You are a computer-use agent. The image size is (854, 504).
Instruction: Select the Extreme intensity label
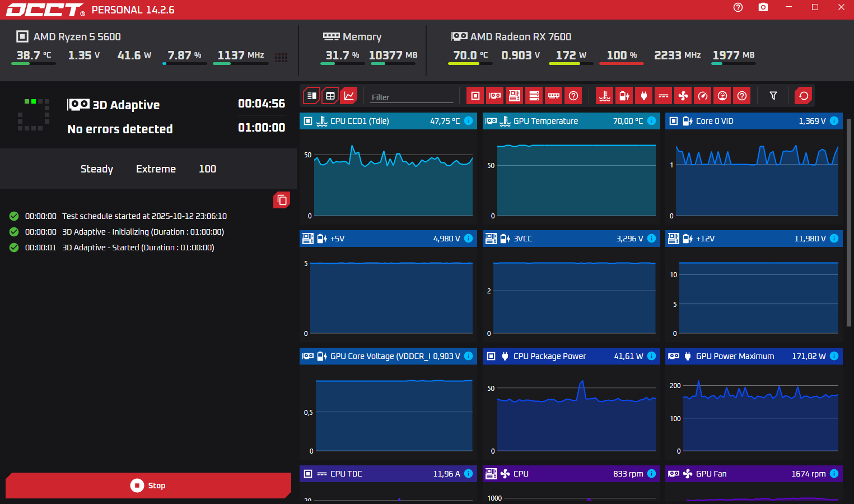(x=156, y=169)
